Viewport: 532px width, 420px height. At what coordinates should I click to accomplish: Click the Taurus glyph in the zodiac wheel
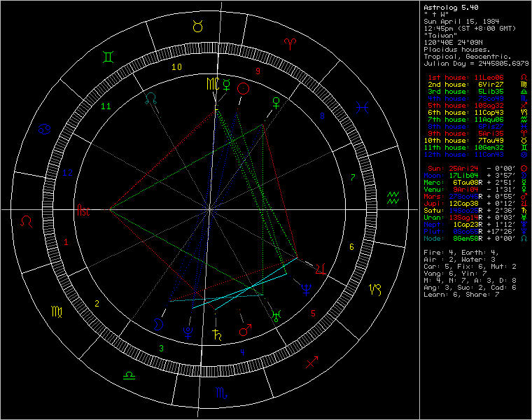(198, 26)
